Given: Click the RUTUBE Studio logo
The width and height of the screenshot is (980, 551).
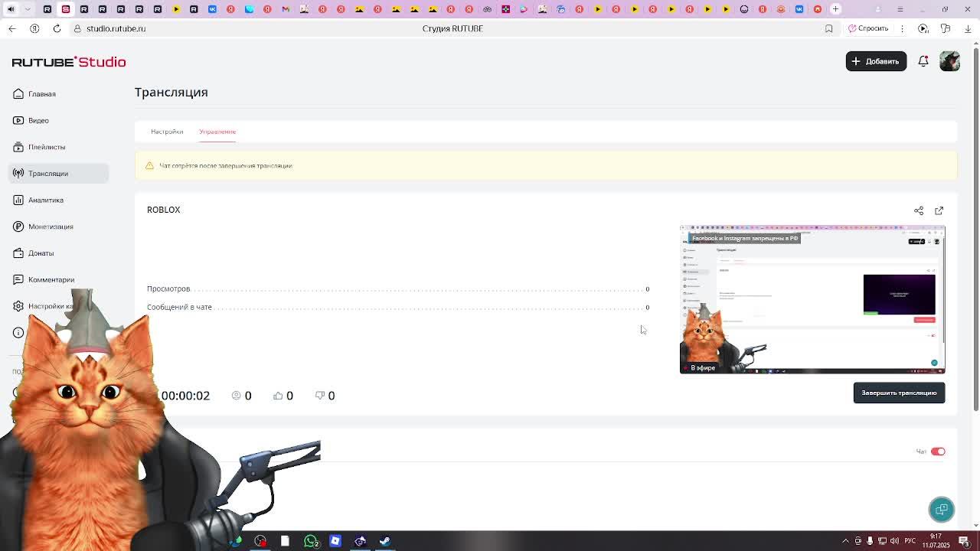Looking at the screenshot, I should click(x=69, y=62).
